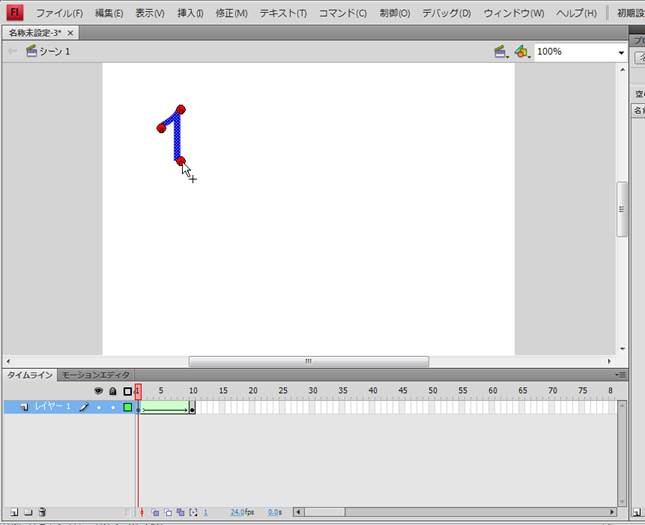
Task: Select the レイヤー 1 layer name
Action: 52,407
